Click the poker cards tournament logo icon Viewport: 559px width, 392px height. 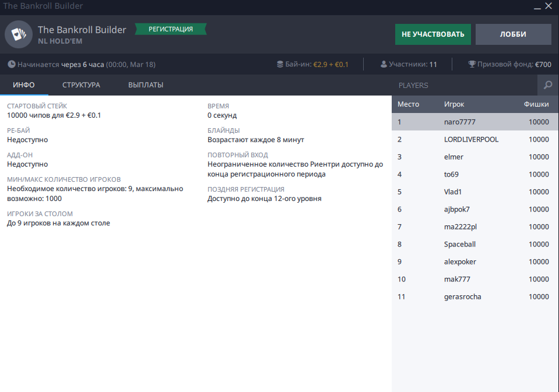19,34
